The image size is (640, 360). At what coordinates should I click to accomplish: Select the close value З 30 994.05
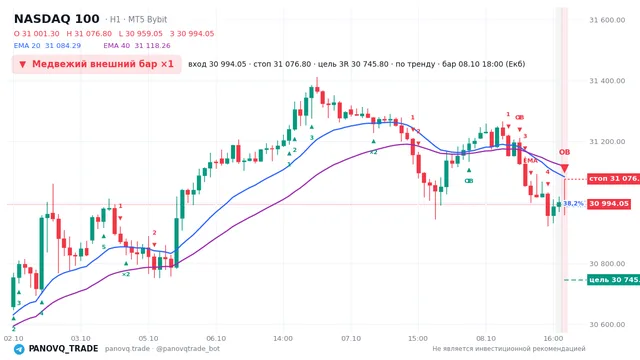192,33
